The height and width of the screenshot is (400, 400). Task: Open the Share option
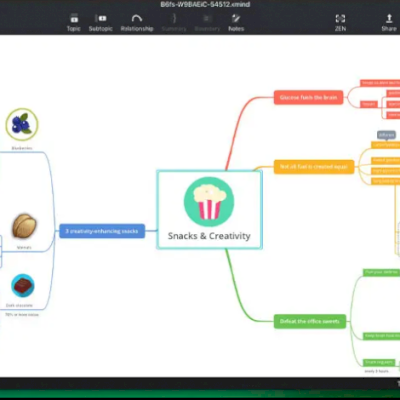(389, 23)
